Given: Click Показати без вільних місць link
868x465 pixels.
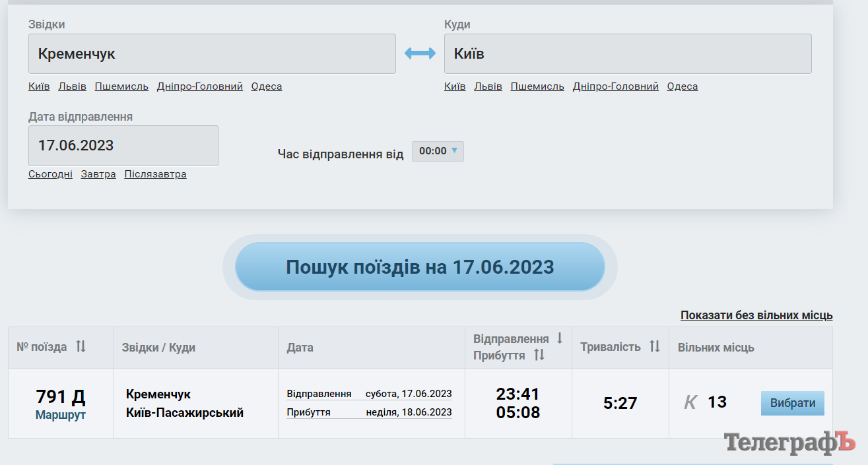Looking at the screenshot, I should click(756, 315).
